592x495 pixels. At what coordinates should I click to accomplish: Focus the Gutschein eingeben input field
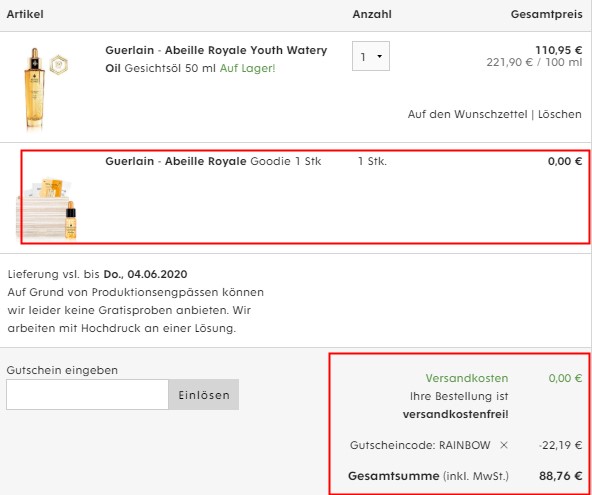coord(87,395)
